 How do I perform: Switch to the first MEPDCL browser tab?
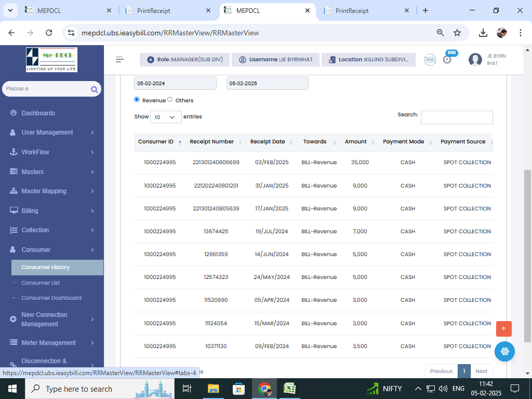click(x=68, y=10)
